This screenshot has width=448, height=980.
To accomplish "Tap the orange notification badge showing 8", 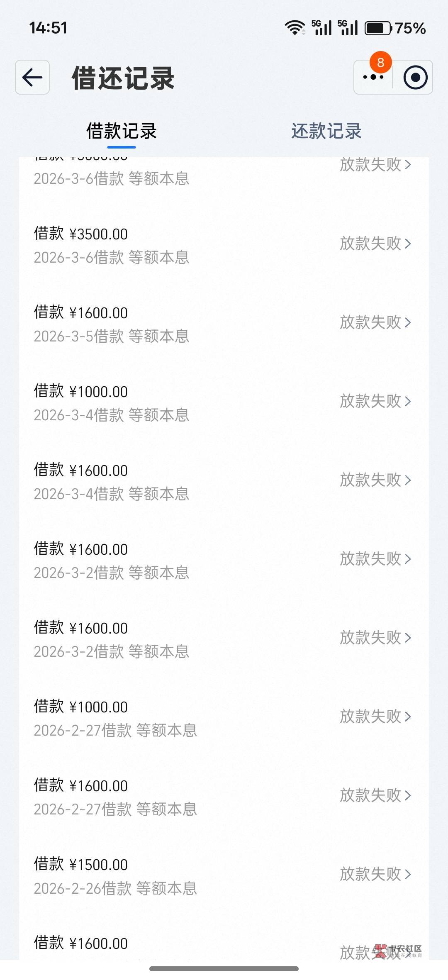I will [380, 63].
